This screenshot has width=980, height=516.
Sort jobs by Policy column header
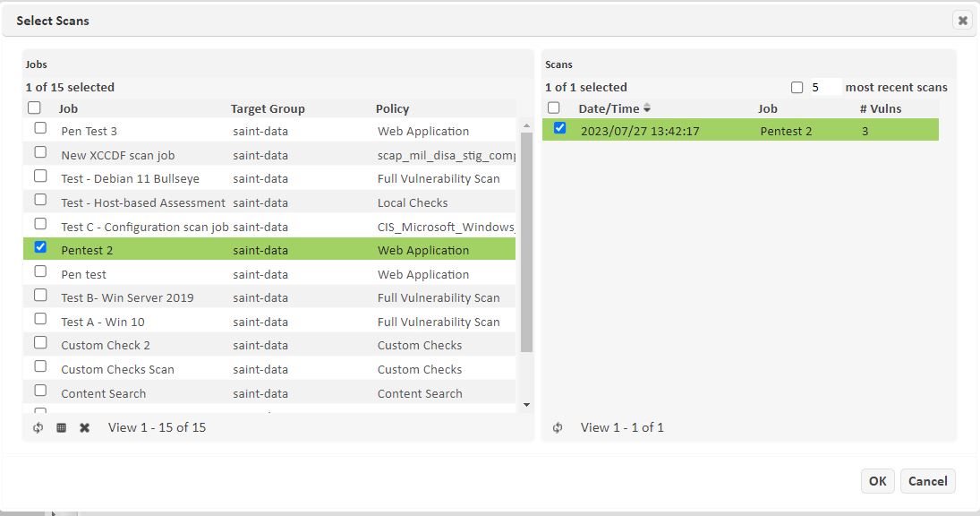(392, 108)
